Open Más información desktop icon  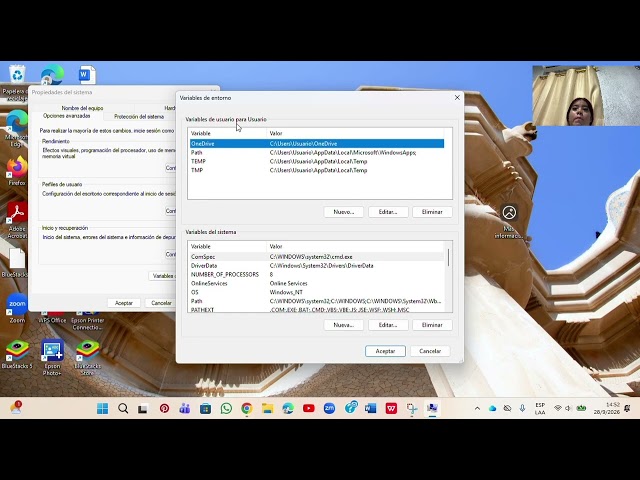click(509, 222)
